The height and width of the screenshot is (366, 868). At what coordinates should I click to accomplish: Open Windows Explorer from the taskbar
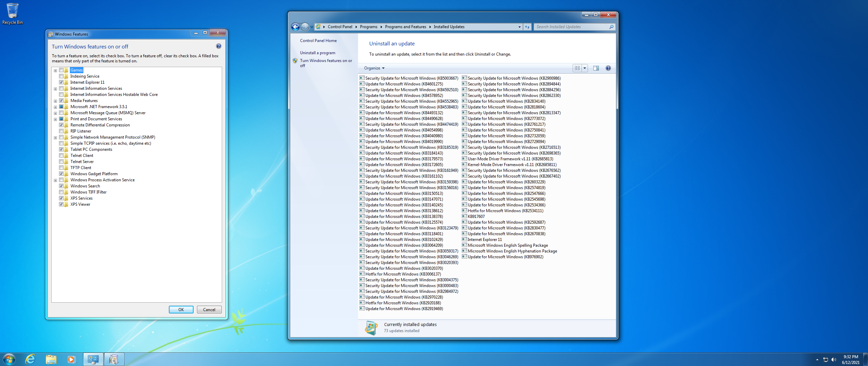[x=51, y=359]
